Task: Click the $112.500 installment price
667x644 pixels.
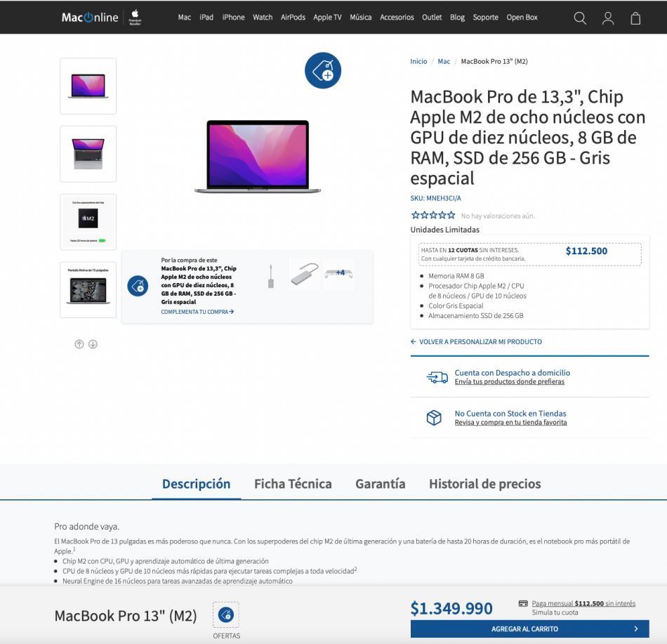Action: pyautogui.click(x=586, y=251)
